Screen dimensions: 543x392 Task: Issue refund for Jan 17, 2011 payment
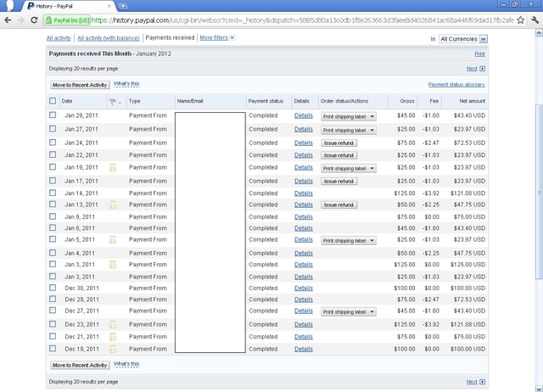point(339,182)
